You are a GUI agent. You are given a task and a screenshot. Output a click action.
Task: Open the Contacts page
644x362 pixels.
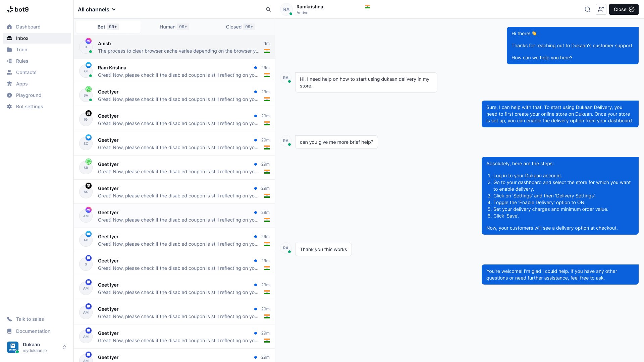pyautogui.click(x=26, y=72)
